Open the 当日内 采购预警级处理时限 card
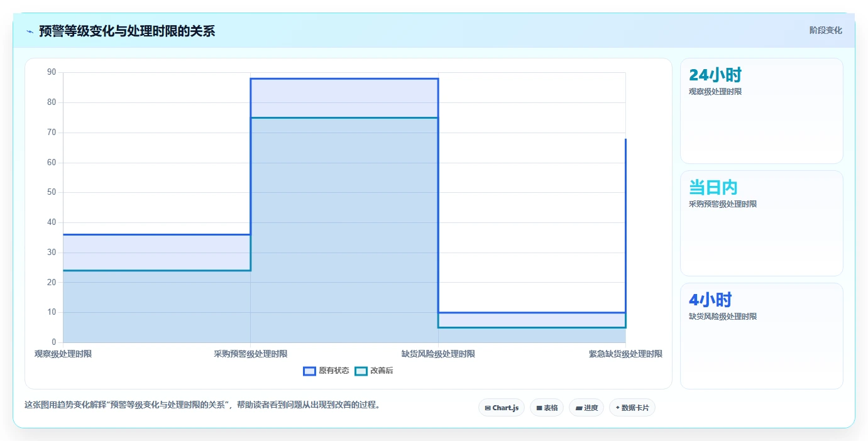The width and height of the screenshot is (868, 441). point(761,223)
